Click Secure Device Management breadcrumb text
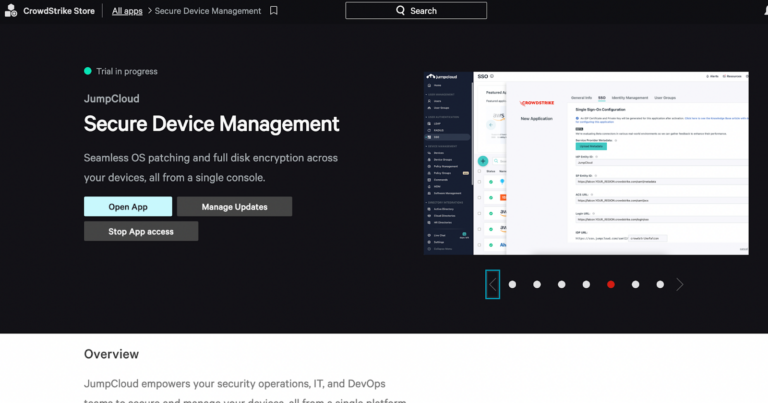The width and height of the screenshot is (768, 403). coord(208,11)
